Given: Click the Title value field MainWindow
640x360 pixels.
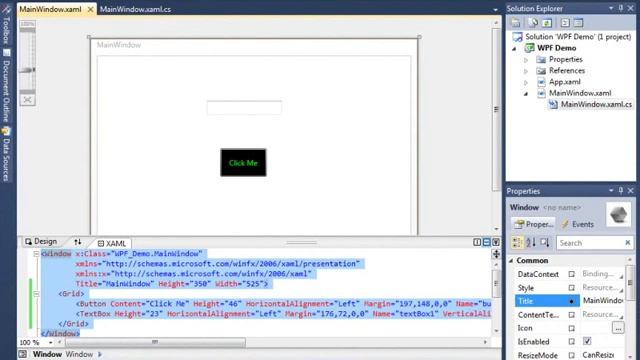Looking at the screenshot, I should pyautogui.click(x=602, y=301).
